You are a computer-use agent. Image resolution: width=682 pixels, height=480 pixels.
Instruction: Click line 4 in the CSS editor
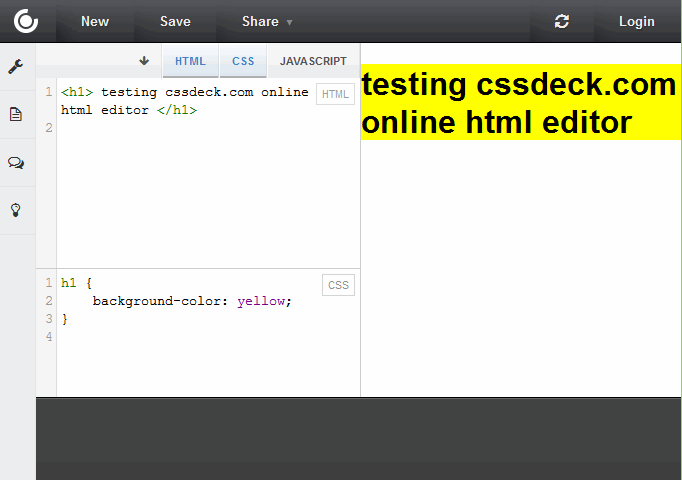(x=209, y=337)
